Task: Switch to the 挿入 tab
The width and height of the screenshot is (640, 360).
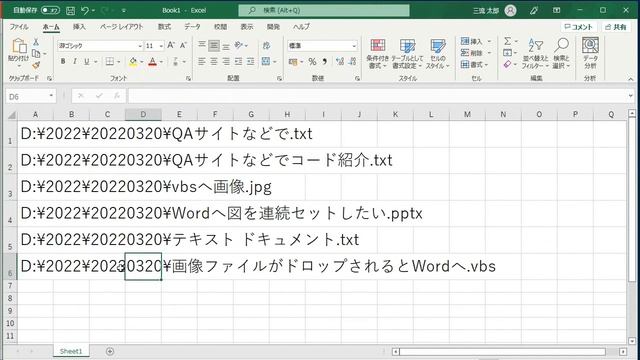Action: 79,27
